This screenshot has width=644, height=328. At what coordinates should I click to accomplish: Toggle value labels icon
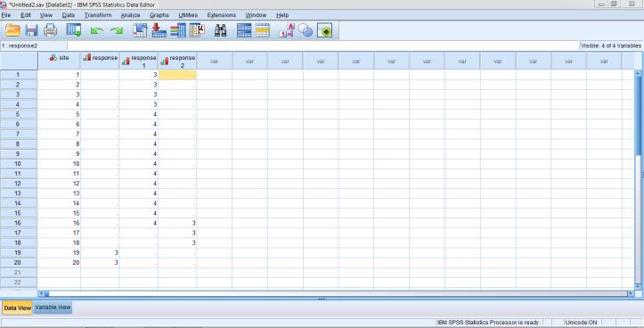click(287, 30)
